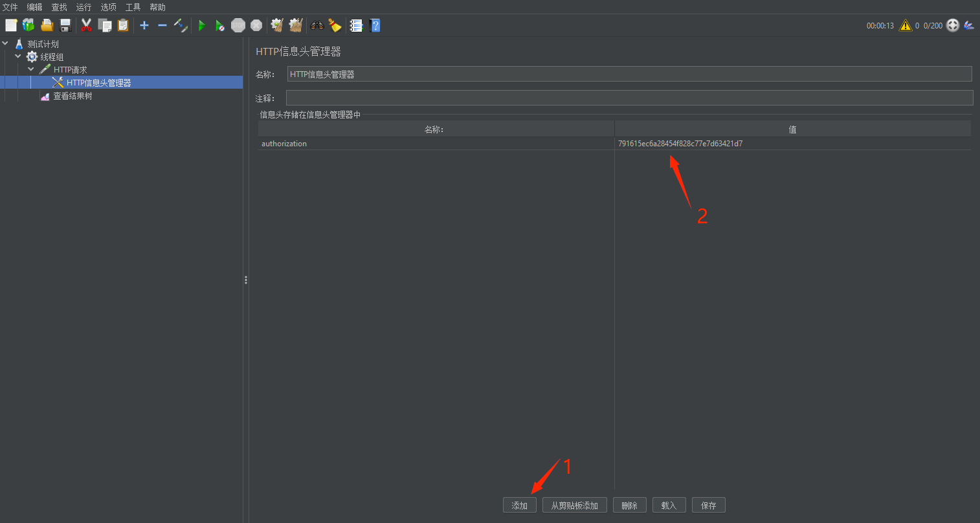Collapse all tree nodes with minus icon
This screenshot has height=523, width=980.
[x=162, y=25]
